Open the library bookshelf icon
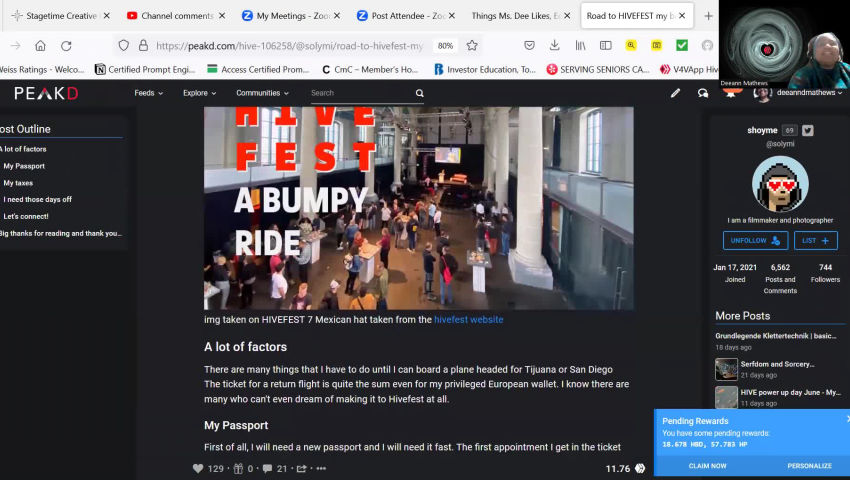The height and width of the screenshot is (480, 850). click(580, 46)
